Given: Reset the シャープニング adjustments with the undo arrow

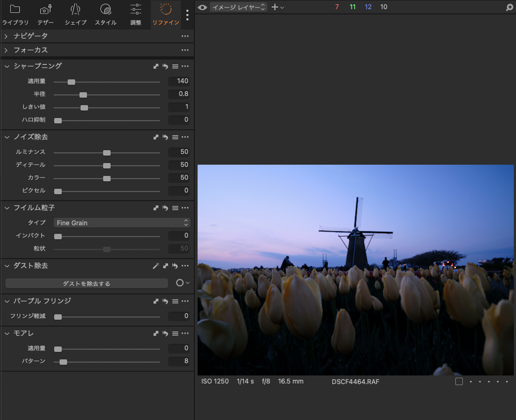Looking at the screenshot, I should click(165, 67).
